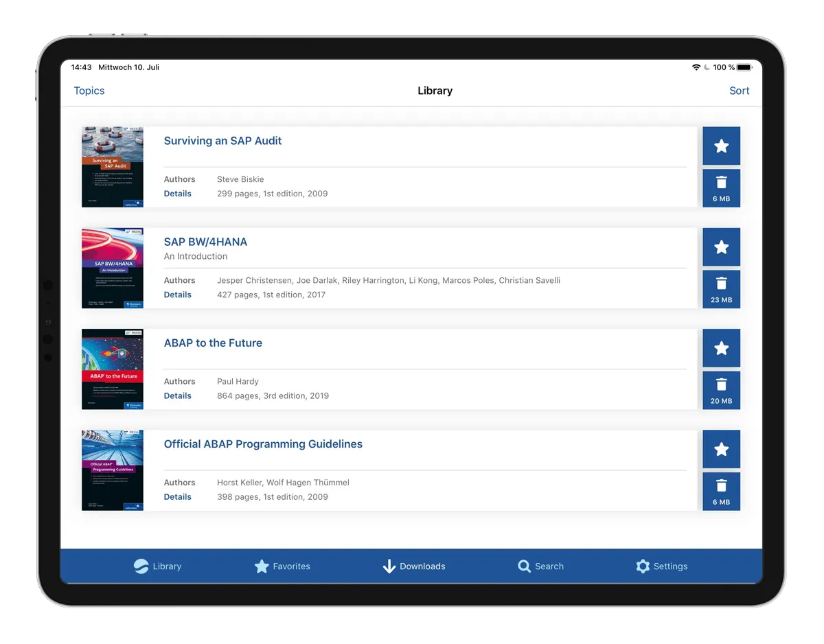The width and height of the screenshot is (824, 644).
Task: Show Details for SAP BW/4HANA
Action: [177, 295]
